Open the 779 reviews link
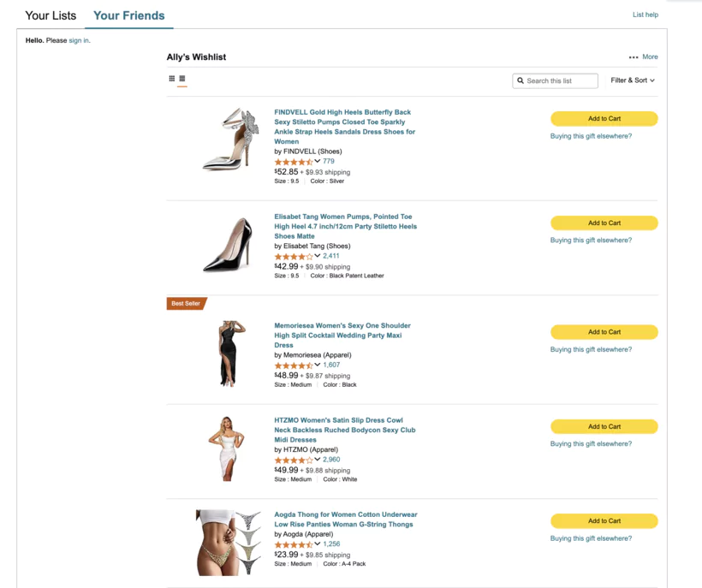This screenshot has height=588, width=702. [x=329, y=161]
